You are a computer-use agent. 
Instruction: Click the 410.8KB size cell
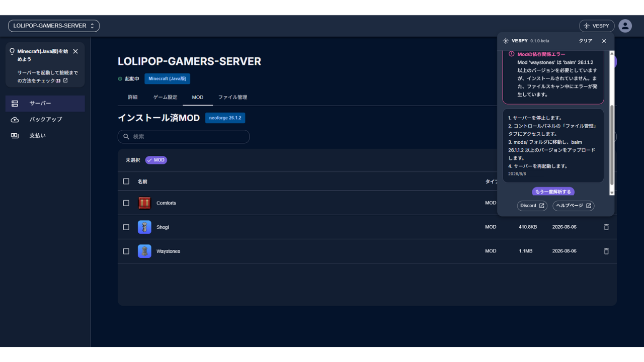tap(528, 227)
